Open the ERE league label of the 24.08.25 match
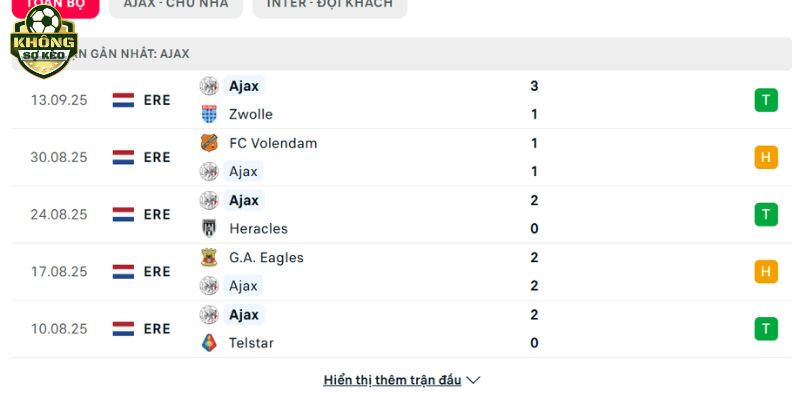Image resolution: width=800 pixels, height=400 pixels. pos(157,214)
